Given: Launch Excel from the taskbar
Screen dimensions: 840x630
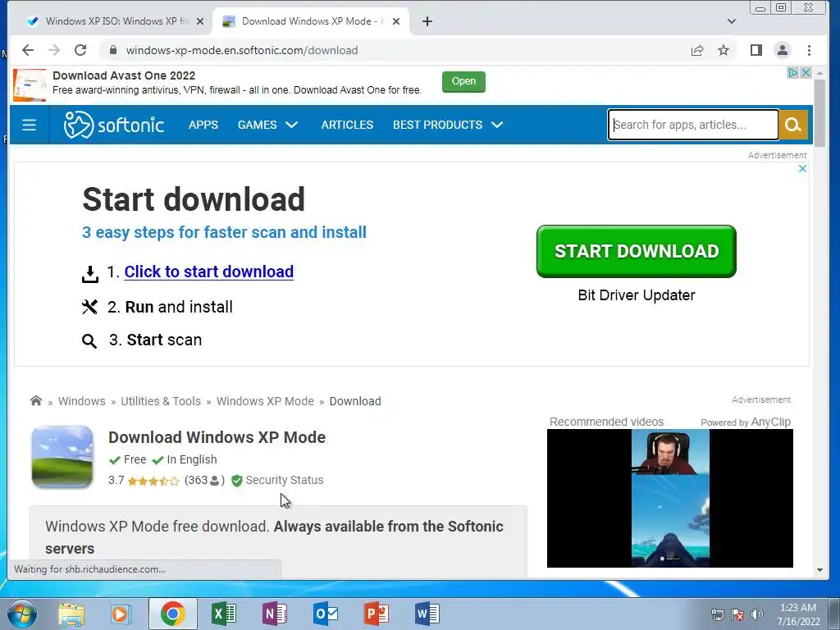Looking at the screenshot, I should (223, 614).
